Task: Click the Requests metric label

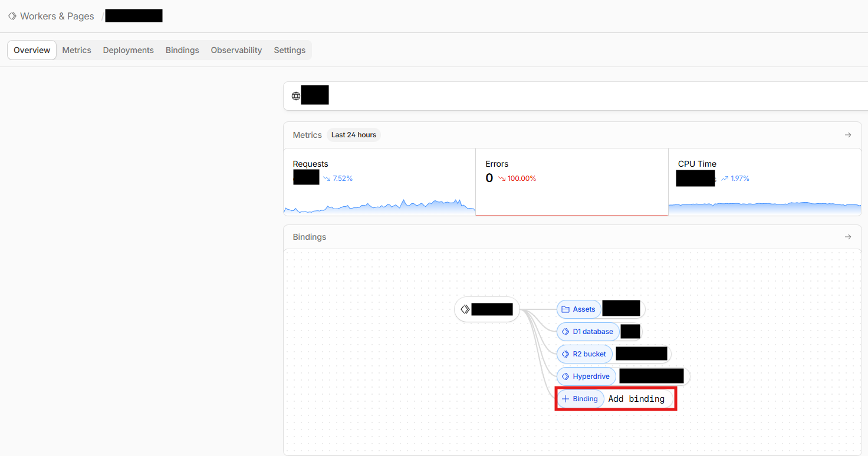Action: (x=310, y=164)
